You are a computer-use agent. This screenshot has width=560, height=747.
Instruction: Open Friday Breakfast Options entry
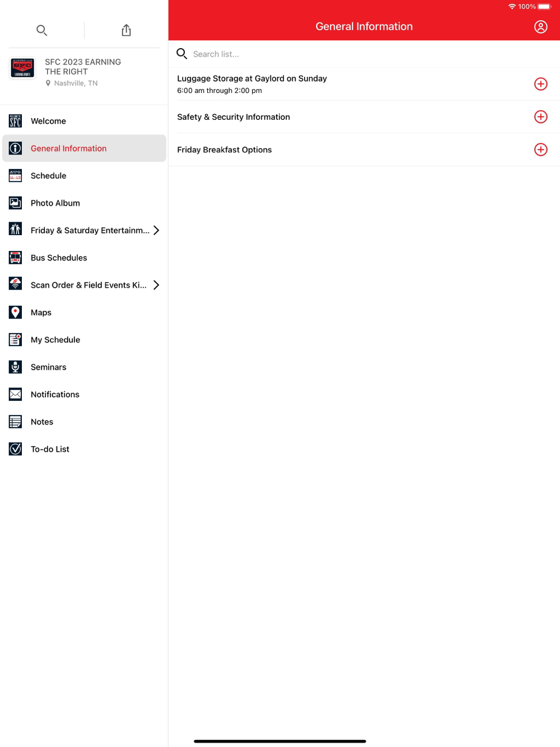click(x=364, y=150)
